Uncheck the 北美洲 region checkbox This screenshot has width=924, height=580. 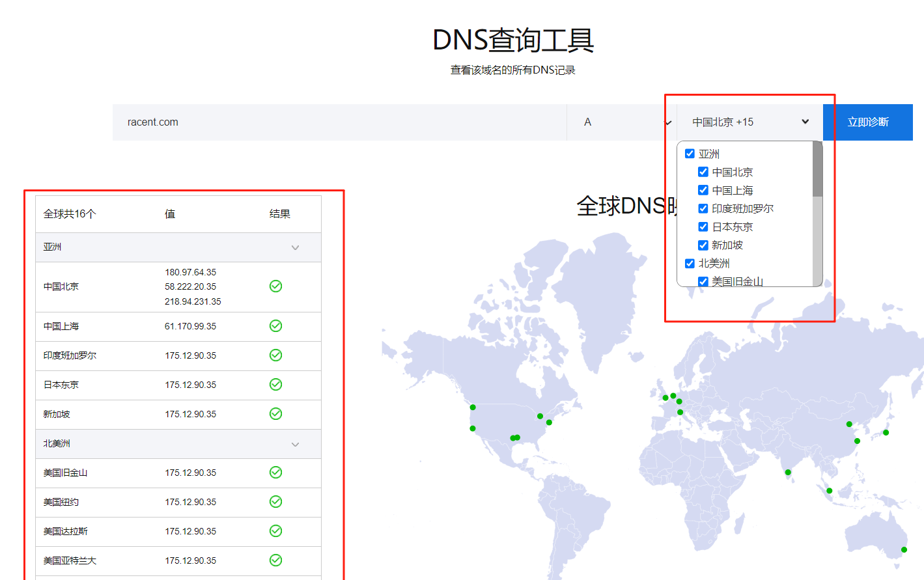690,263
